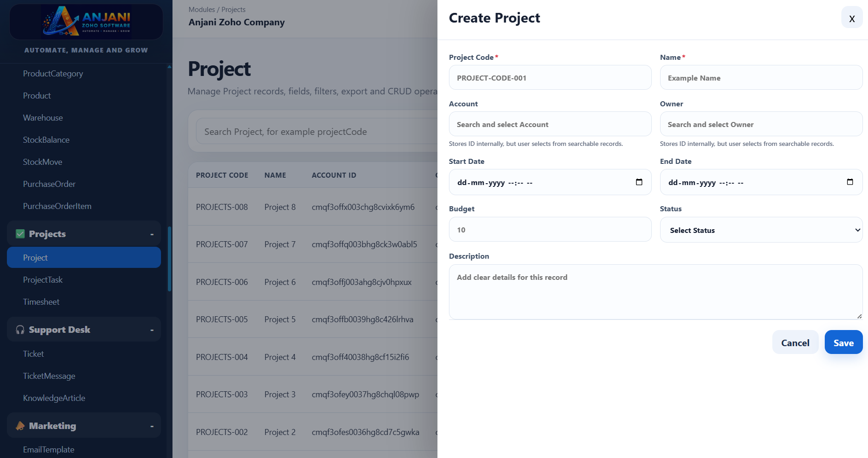Image resolution: width=868 pixels, height=458 pixels.
Task: Cancel project creation
Action: pos(795,342)
